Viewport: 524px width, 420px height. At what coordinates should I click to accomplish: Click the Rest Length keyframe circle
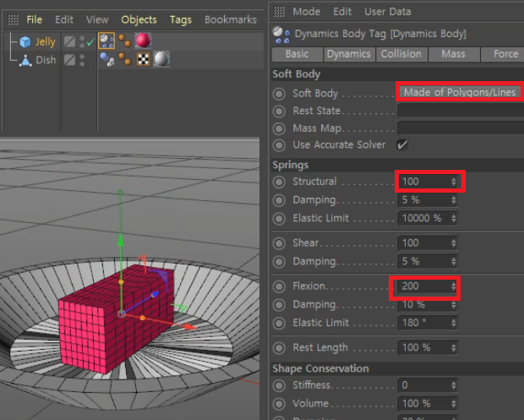tap(279, 348)
